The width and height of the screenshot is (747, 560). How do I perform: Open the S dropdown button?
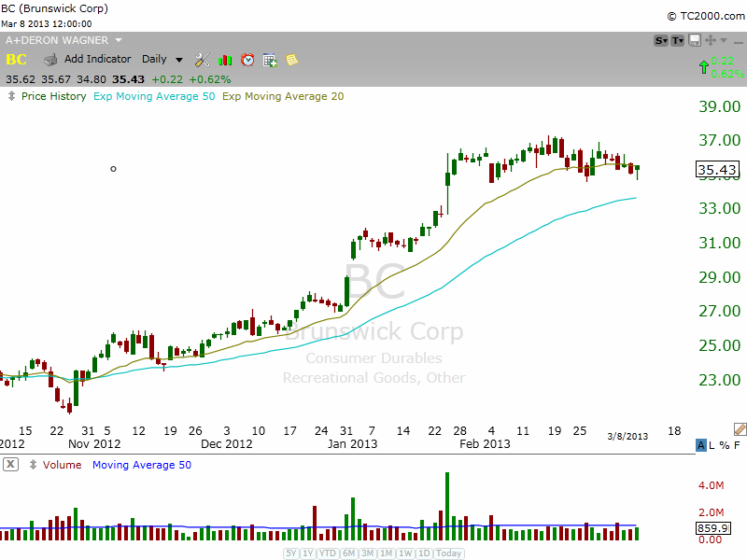click(661, 40)
